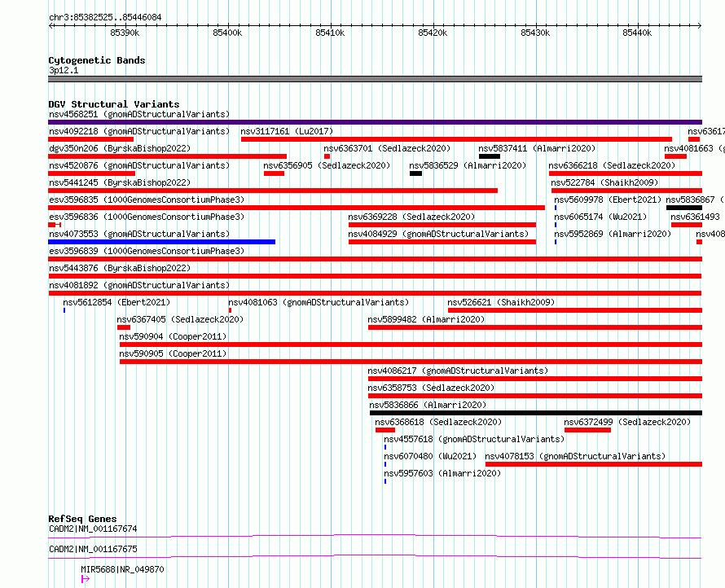Click right arrow end of ruler
The width and height of the screenshot is (725, 588).
coord(699,25)
